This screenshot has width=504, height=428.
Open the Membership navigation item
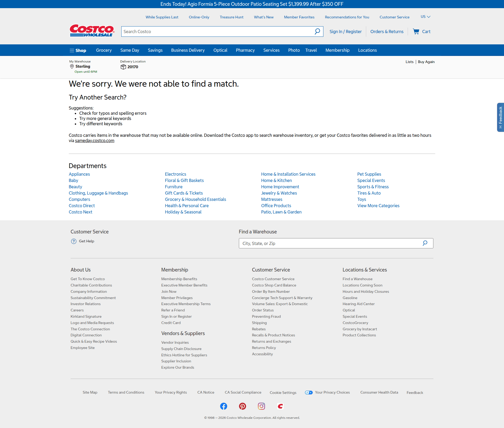coord(337,50)
